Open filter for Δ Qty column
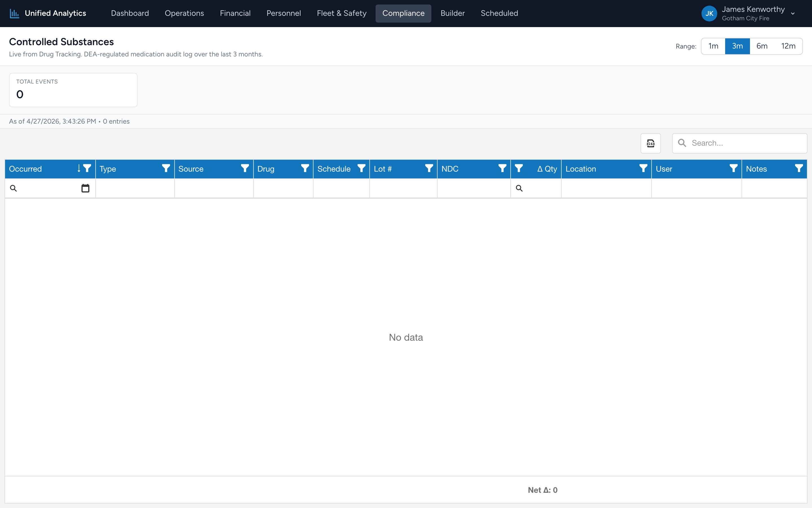812x508 pixels. [519, 168]
